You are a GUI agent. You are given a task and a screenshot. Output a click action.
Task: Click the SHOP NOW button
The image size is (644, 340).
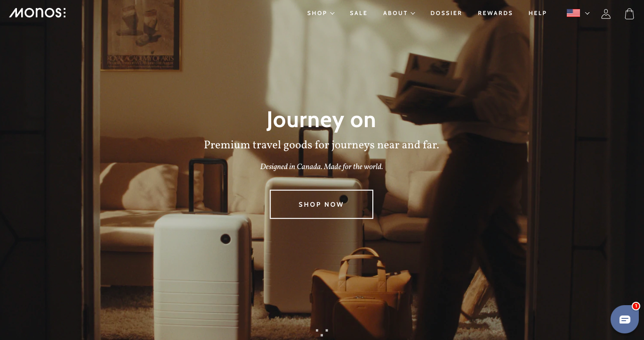click(x=322, y=204)
